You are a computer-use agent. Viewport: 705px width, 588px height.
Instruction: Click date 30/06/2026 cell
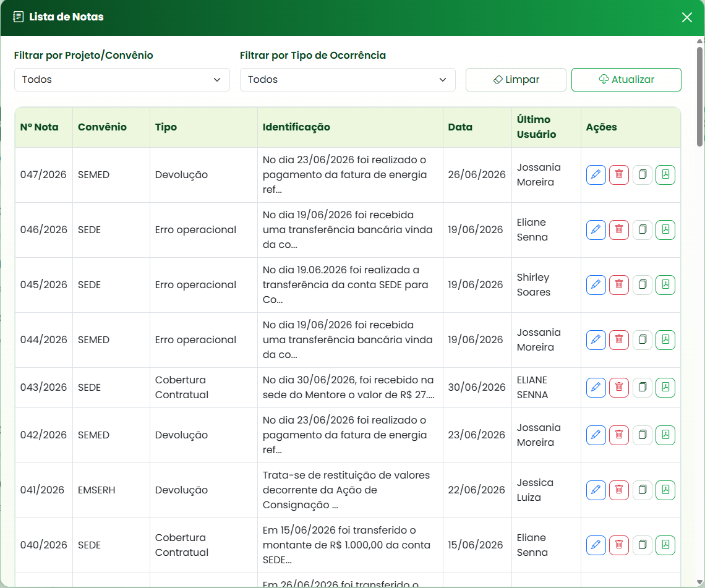pos(477,388)
